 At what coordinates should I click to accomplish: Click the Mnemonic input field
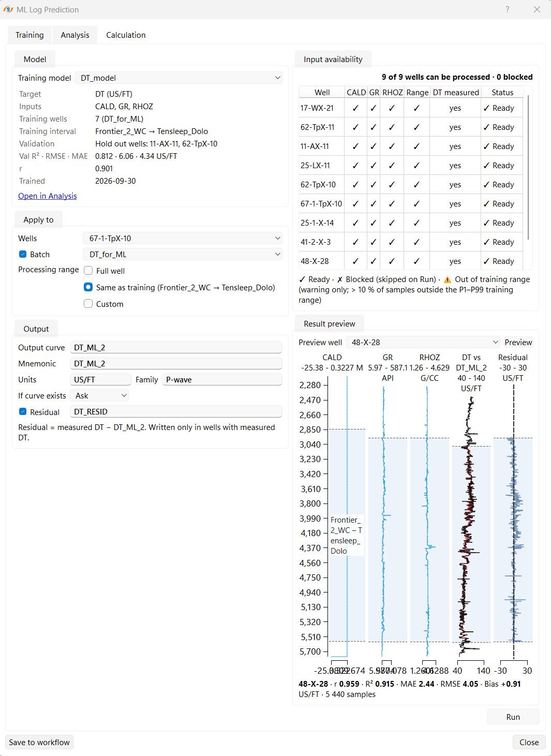[x=176, y=363]
